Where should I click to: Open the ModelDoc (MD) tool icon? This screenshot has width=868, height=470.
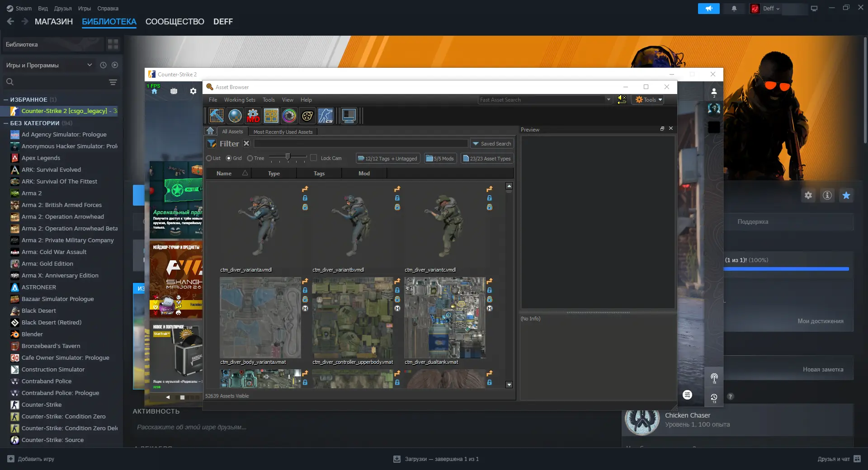tap(253, 116)
